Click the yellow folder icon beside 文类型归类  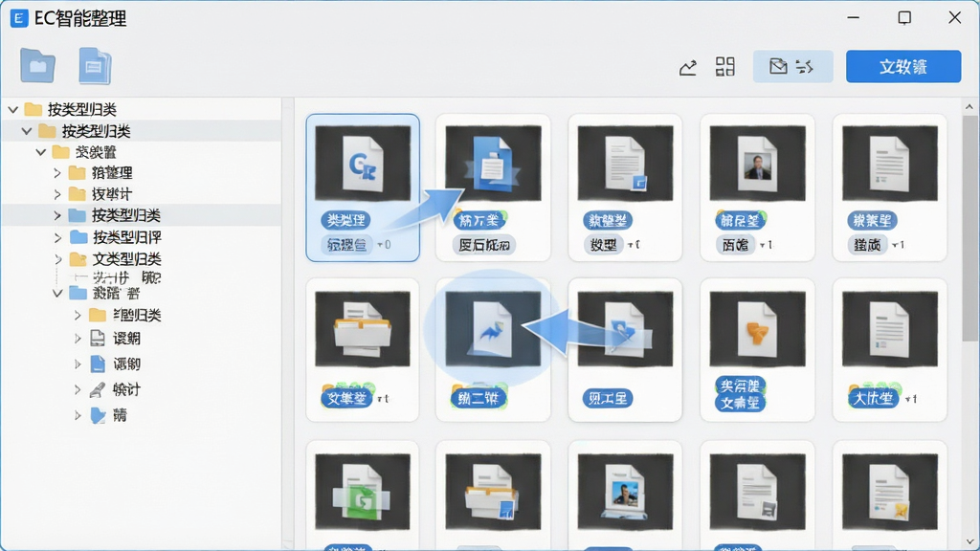(x=78, y=258)
